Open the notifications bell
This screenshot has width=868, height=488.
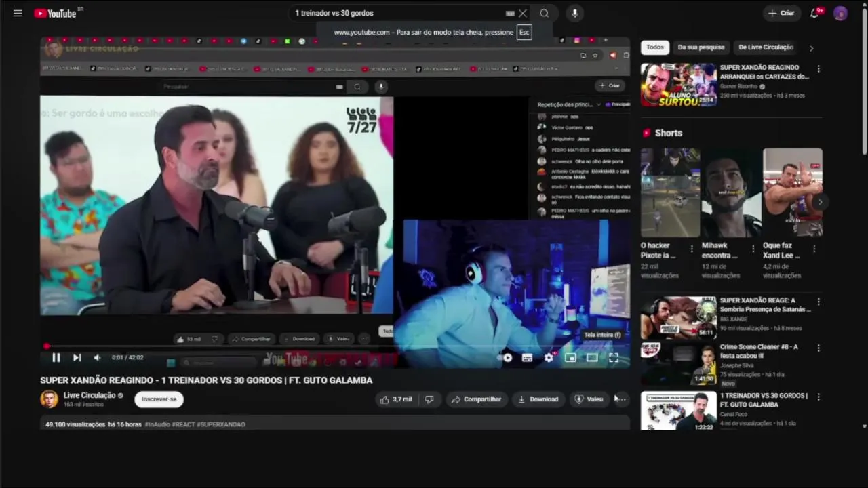click(814, 13)
